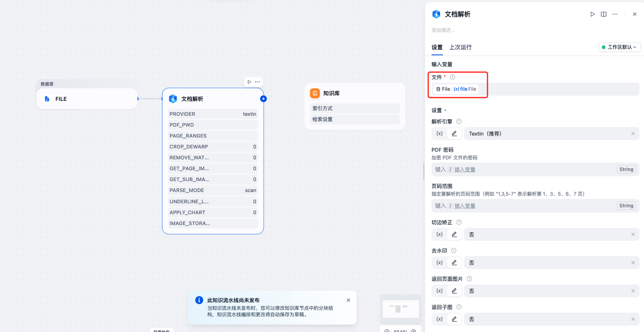The height and width of the screenshot is (332, 644).
Task: Select the 文档解析 node on canvas
Action: coord(213,161)
